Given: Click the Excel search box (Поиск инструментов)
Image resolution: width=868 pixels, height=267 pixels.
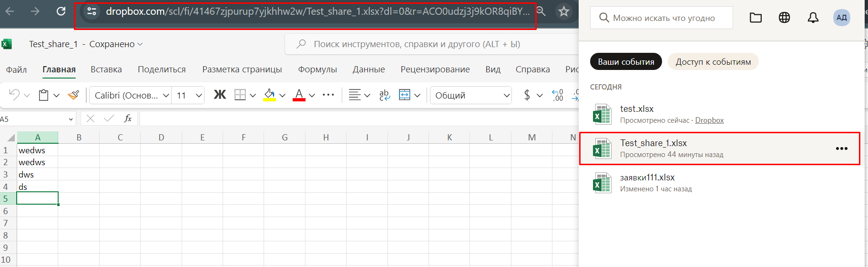Looking at the screenshot, I should point(432,44).
